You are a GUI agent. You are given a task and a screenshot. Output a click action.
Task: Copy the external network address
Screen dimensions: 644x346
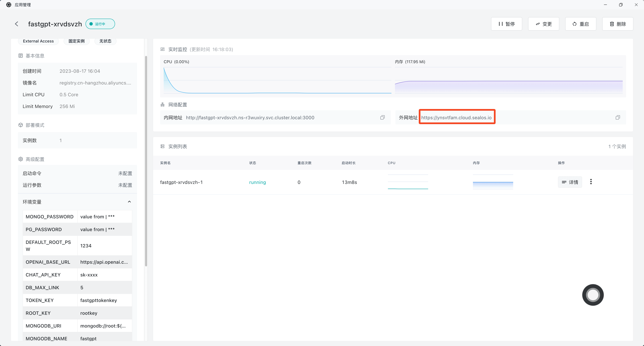[x=618, y=117]
